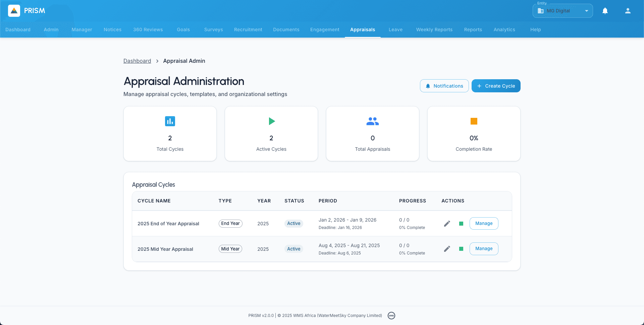Click the Completion Rate stat card
Screen dimensions: 644x325
coord(474,134)
